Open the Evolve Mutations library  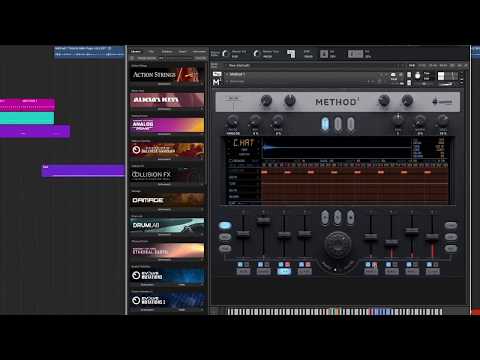point(167,275)
